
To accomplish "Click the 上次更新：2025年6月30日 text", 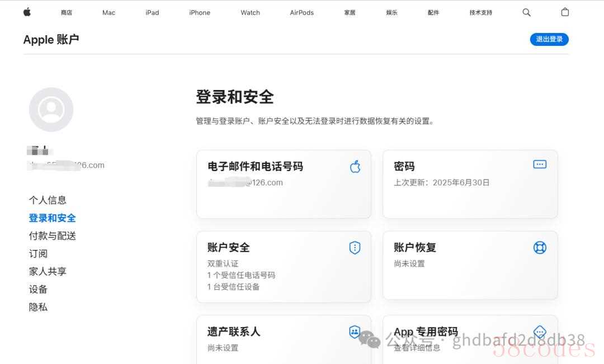I will pos(441,183).
